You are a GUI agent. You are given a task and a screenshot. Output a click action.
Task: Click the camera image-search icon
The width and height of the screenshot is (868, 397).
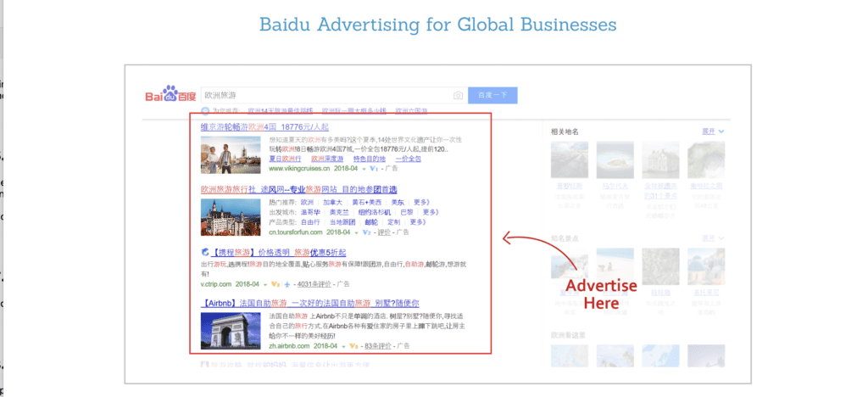458,95
